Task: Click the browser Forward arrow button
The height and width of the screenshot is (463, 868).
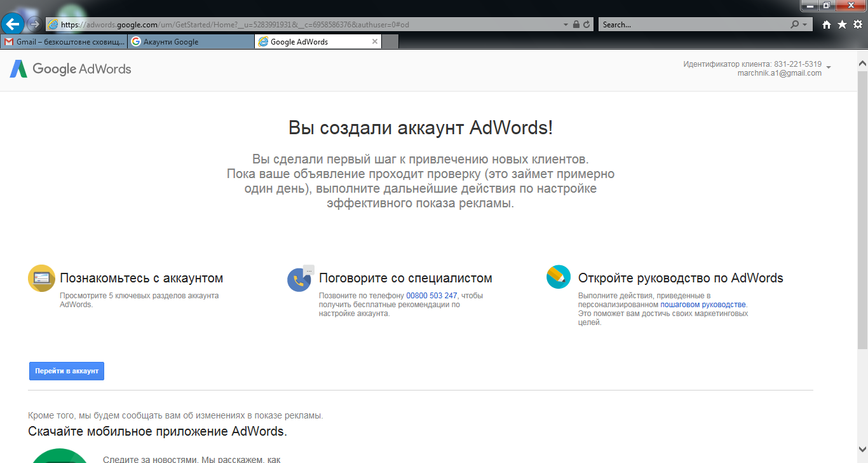Action: [x=34, y=25]
